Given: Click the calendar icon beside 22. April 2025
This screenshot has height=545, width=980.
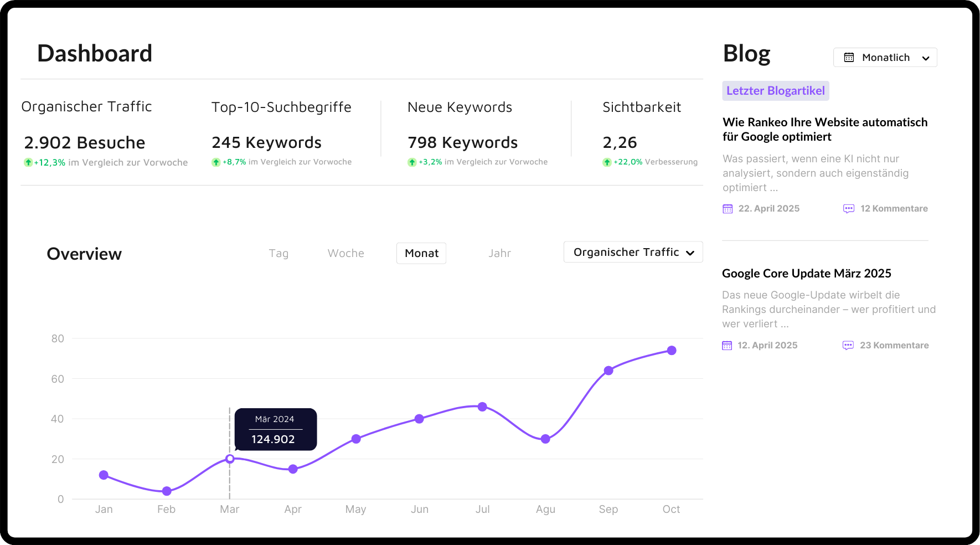Looking at the screenshot, I should coord(728,209).
